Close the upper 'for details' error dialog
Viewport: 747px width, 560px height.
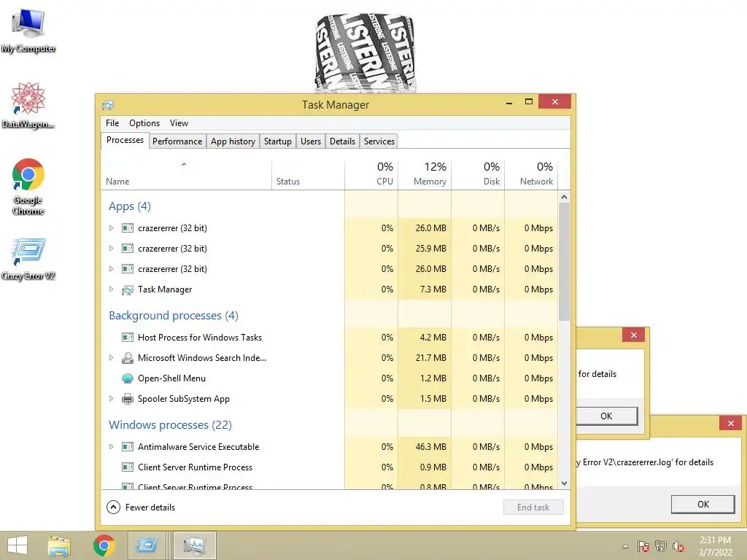point(634,335)
